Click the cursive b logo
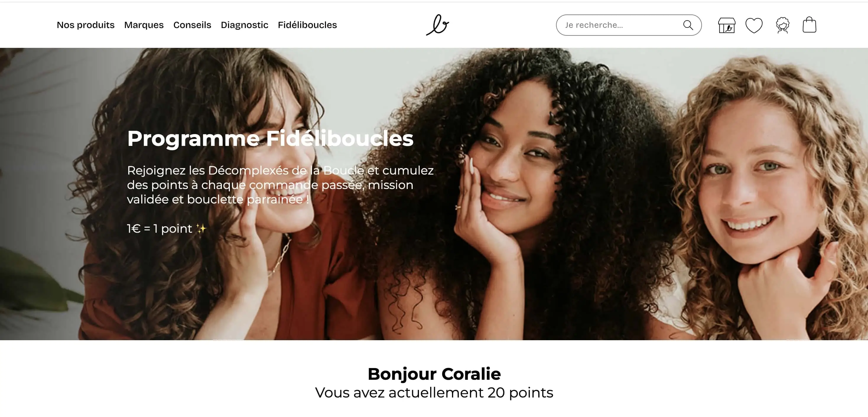This screenshot has height=417, width=868. coord(437,25)
